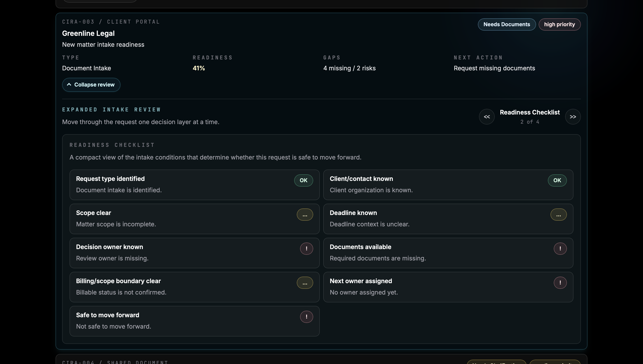Click the high priority badge
Image resolution: width=643 pixels, height=364 pixels.
[559, 24]
